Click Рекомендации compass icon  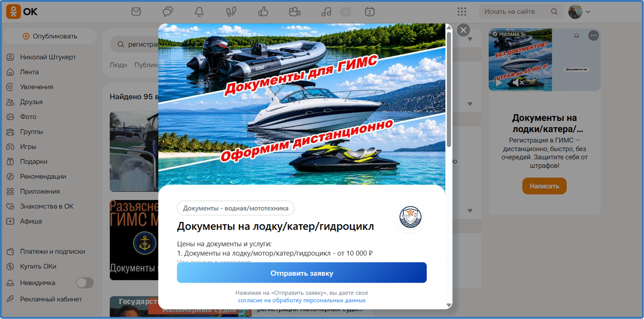pos(10,176)
